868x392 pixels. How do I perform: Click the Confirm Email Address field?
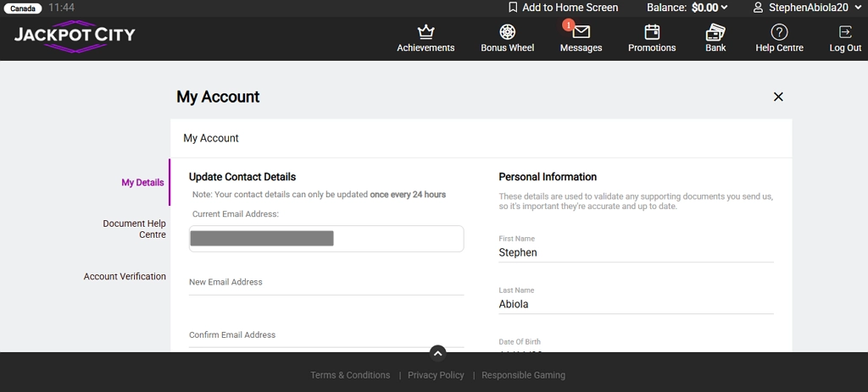pos(326,336)
